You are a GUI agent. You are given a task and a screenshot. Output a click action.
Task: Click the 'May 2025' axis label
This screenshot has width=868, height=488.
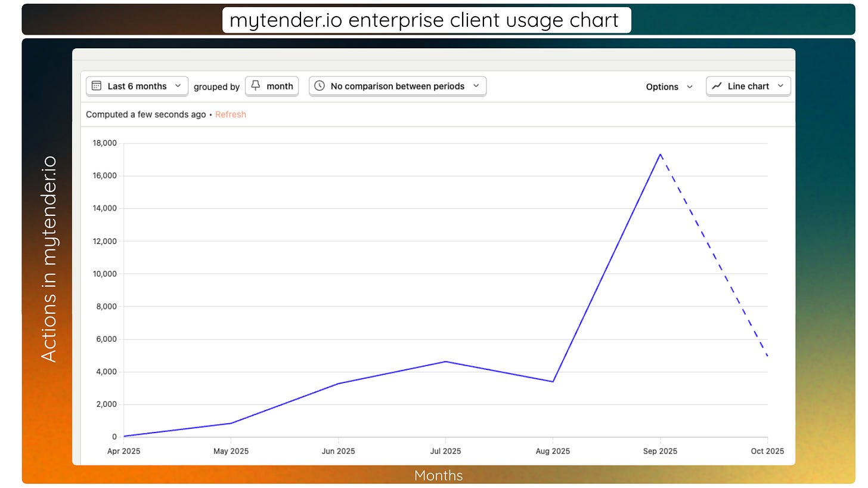coord(231,451)
